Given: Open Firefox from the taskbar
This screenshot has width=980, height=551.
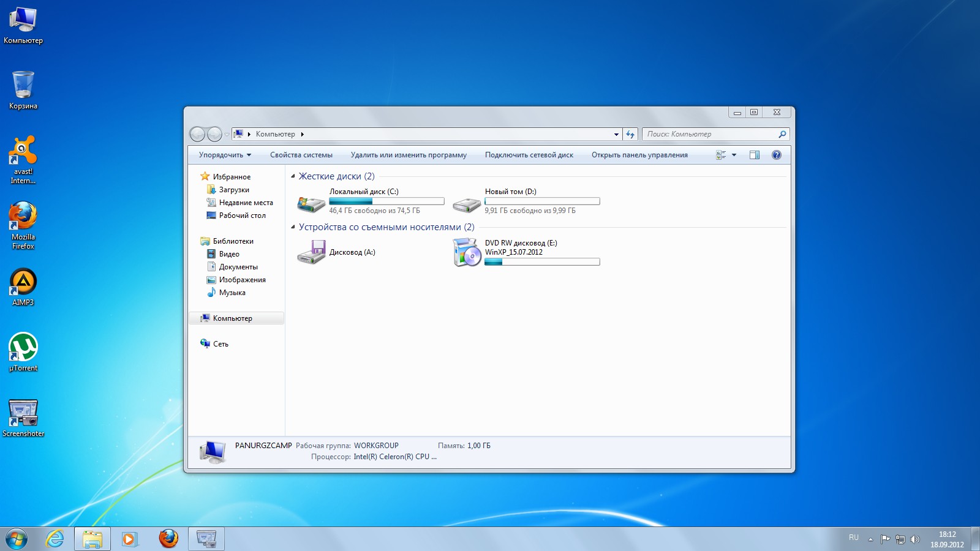Looking at the screenshot, I should (168, 539).
